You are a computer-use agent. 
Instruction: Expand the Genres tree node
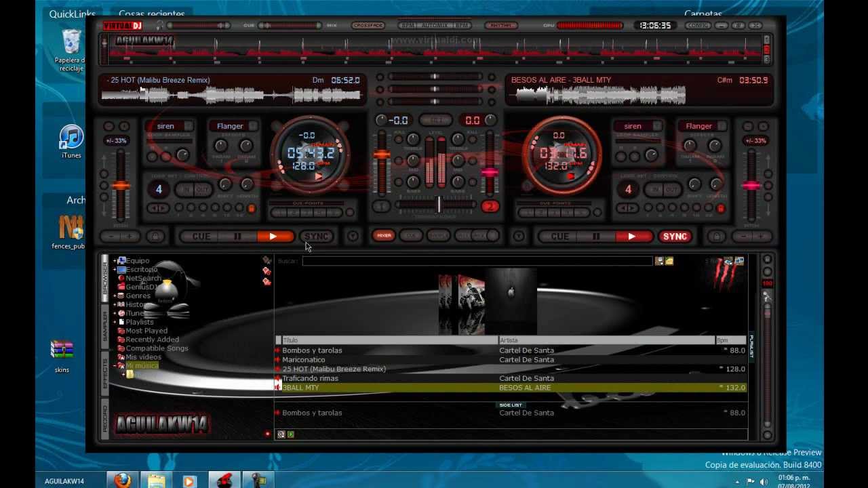pos(115,296)
